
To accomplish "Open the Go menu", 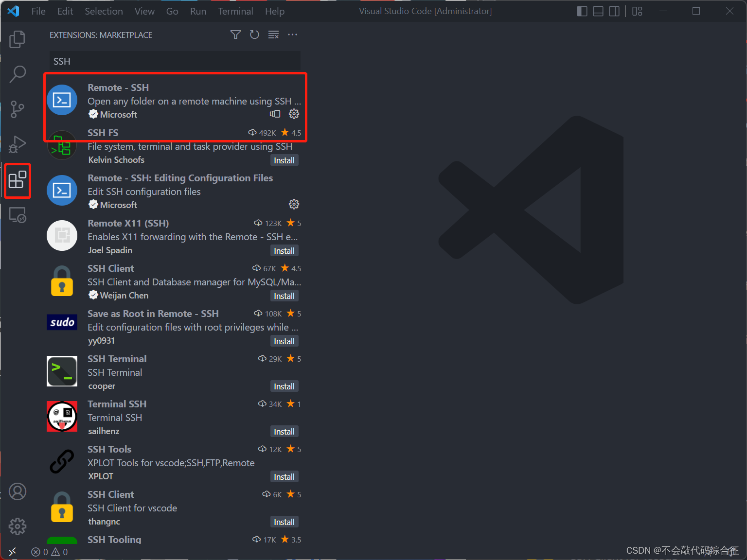I will (172, 11).
